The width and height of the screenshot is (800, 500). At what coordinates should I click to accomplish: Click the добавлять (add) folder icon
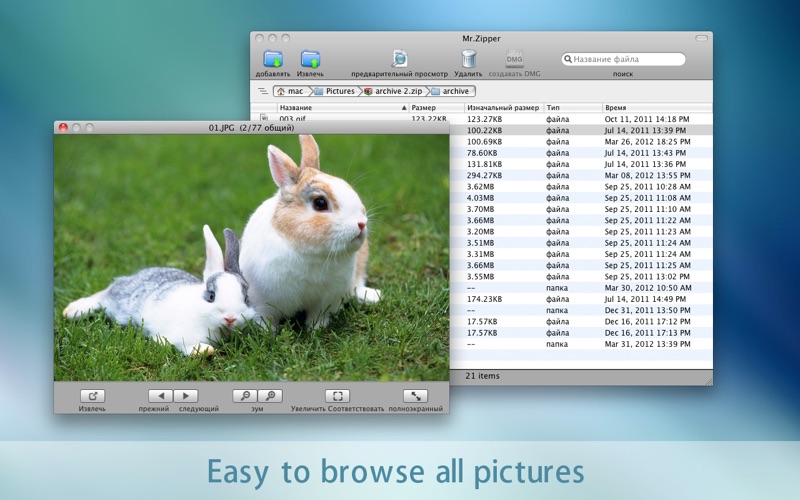click(x=273, y=59)
